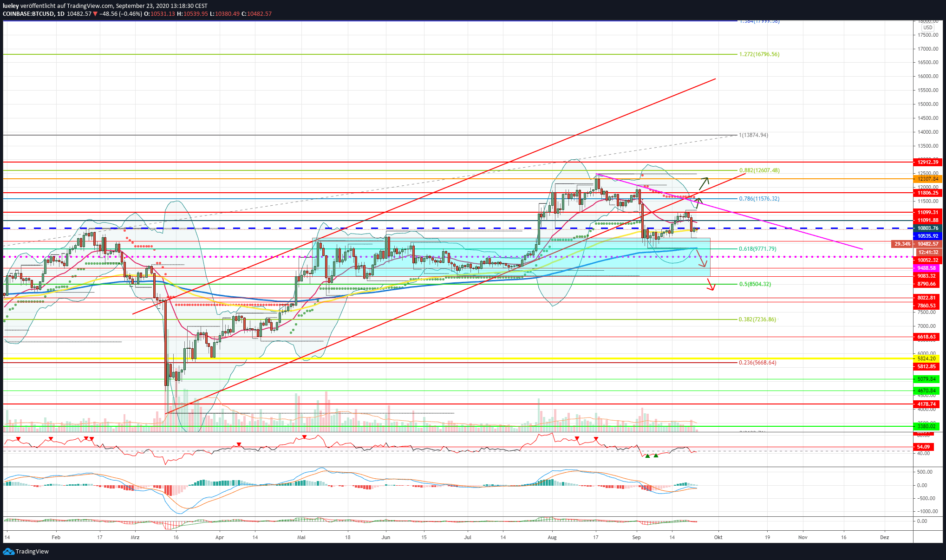Click the RSI value label 54.09

(923, 447)
